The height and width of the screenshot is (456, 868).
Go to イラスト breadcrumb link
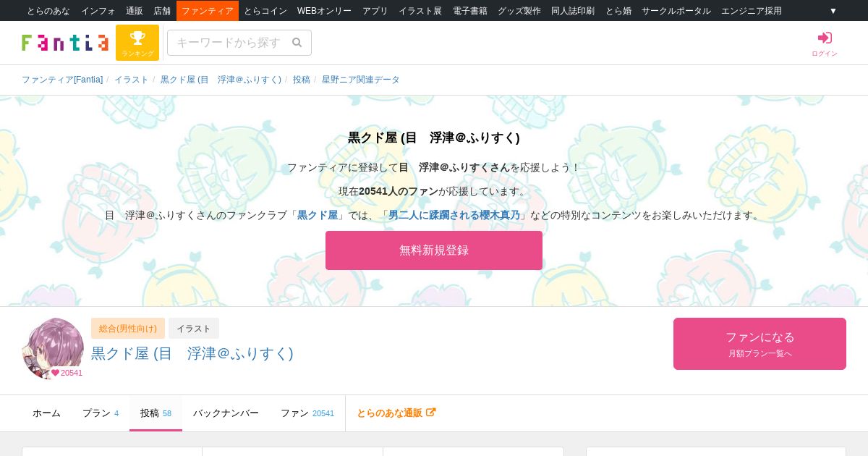(132, 80)
